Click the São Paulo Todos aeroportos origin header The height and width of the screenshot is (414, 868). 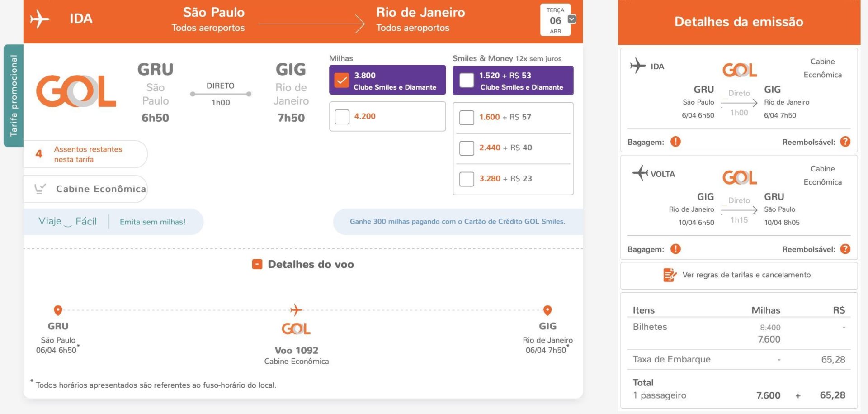tap(208, 19)
